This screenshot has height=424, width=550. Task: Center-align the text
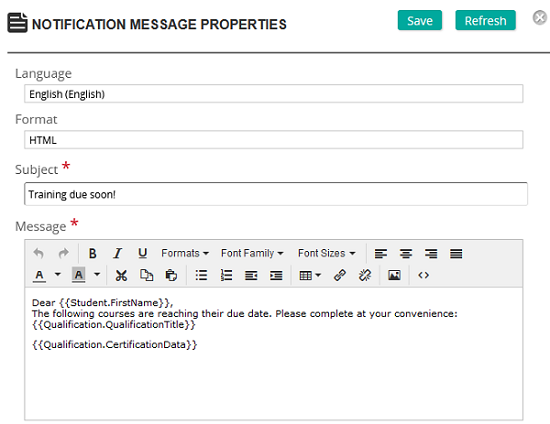(406, 254)
